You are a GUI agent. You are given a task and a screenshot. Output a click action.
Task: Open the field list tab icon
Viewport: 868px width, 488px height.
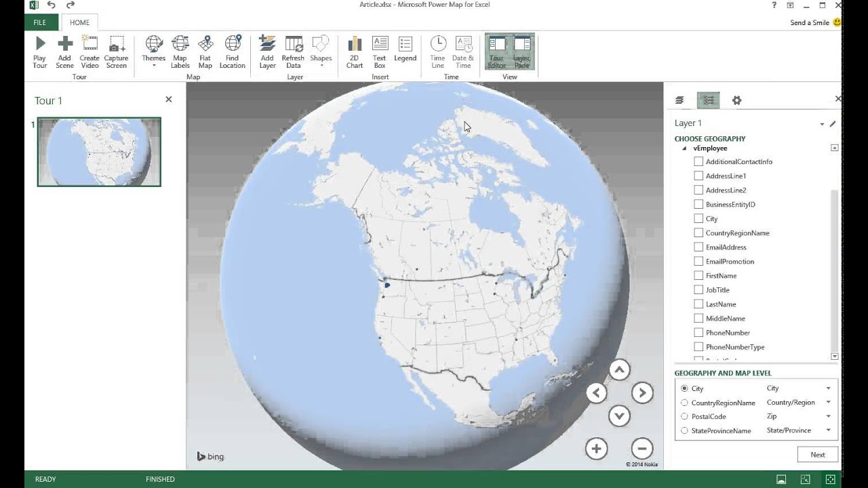708,100
